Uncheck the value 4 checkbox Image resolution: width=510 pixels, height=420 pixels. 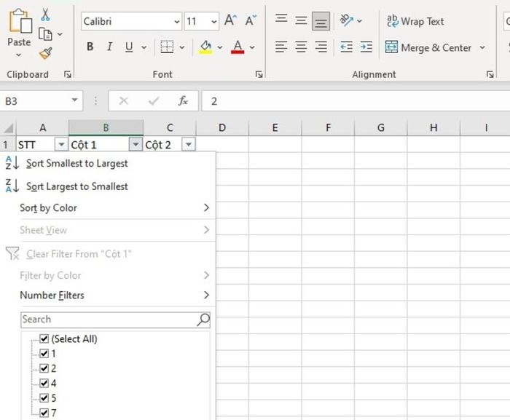[x=44, y=384]
